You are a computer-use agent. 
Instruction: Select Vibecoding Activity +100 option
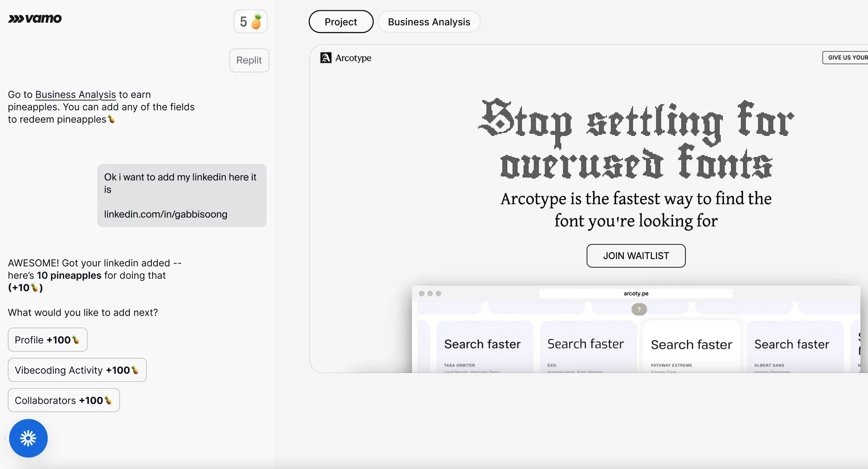tap(77, 370)
